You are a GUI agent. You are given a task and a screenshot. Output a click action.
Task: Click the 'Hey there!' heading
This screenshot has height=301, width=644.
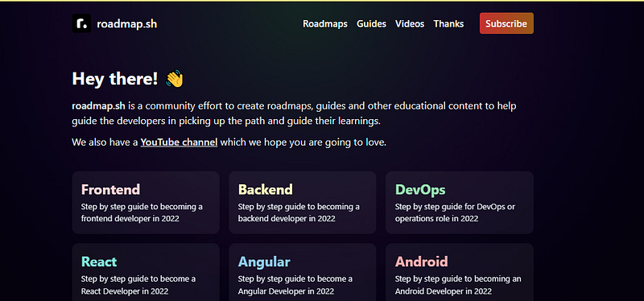click(115, 78)
